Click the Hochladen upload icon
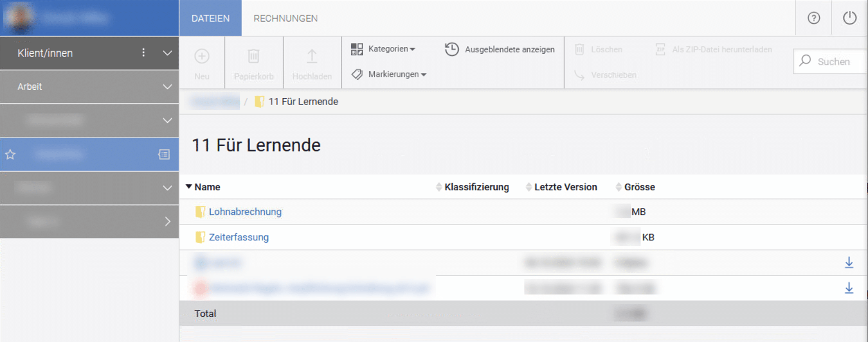Screen dimensions: 868x342 point(312,57)
